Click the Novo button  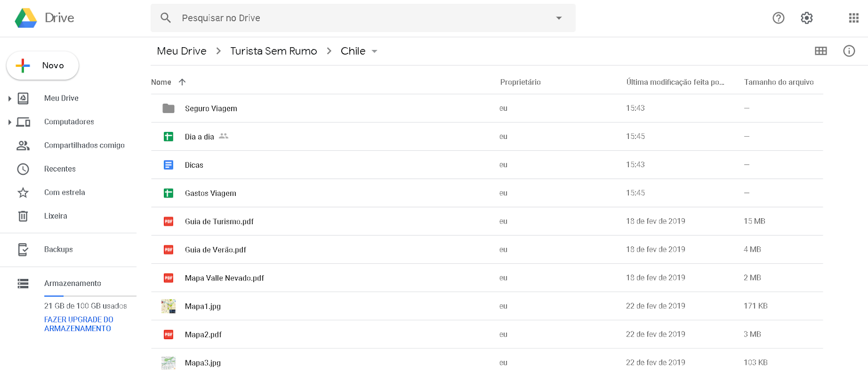[x=42, y=66]
